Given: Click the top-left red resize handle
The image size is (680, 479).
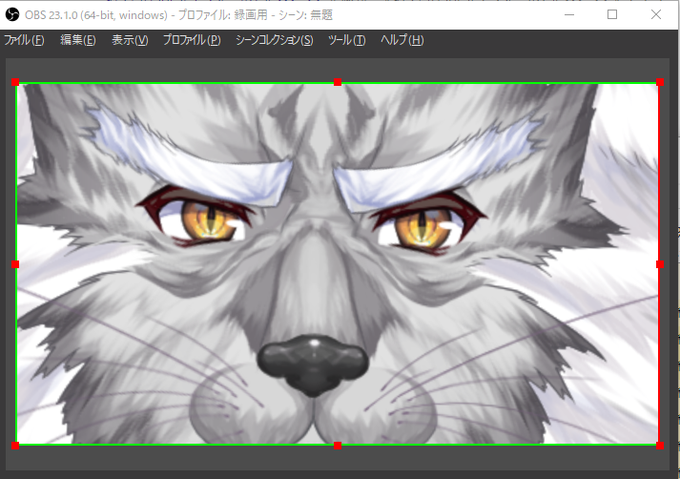Looking at the screenshot, I should point(15,82).
